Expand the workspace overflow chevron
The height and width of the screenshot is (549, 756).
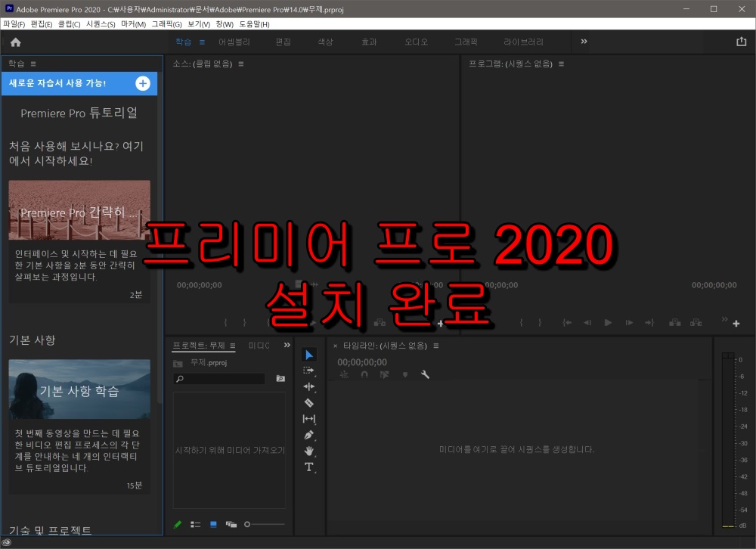584,42
